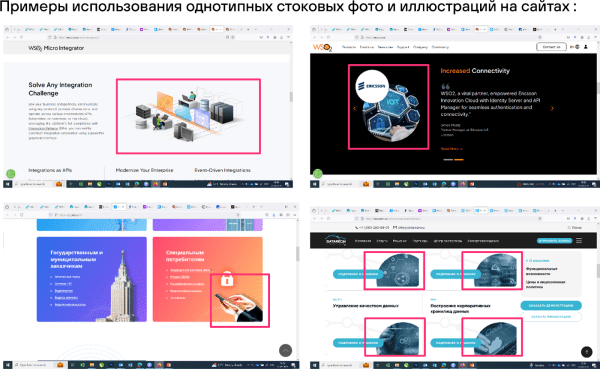Open the Solutions menu on the WSO2 site
600x369 pixels.
point(367,47)
